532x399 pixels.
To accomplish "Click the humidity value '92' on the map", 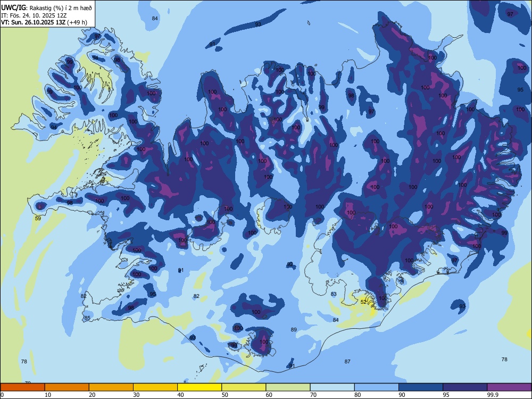I will [x=290, y=264].
